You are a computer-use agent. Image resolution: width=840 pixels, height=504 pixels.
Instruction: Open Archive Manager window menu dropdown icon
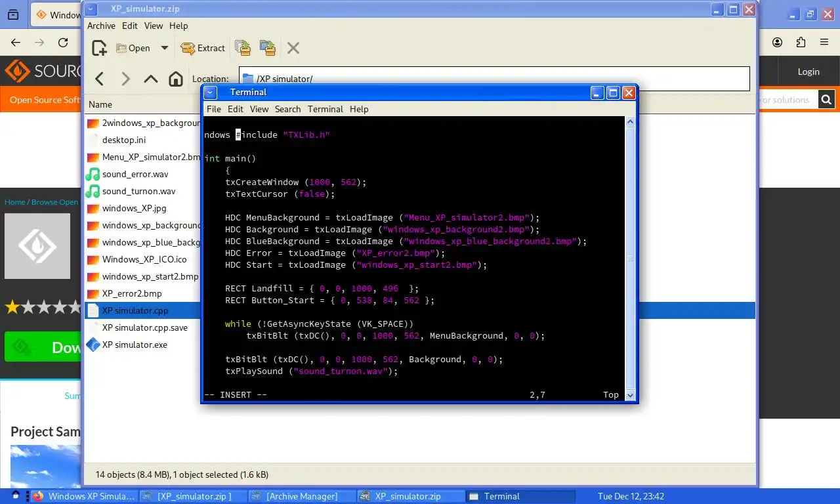[91, 9]
